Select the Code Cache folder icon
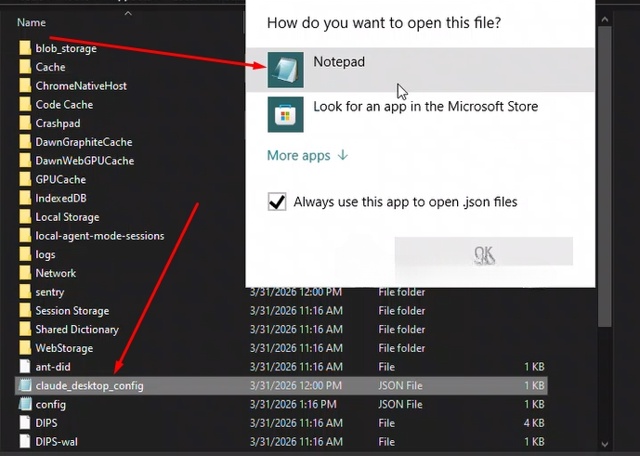The image size is (640, 456). (x=25, y=105)
